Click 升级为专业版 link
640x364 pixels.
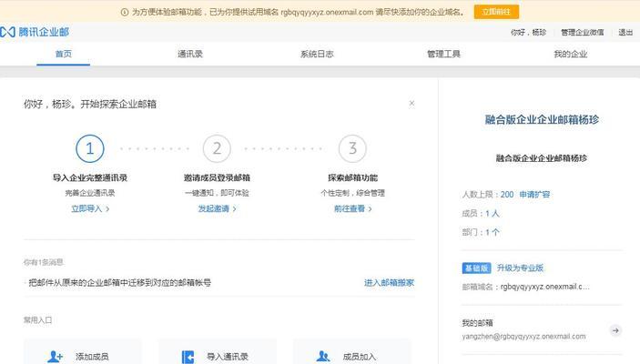pos(520,268)
